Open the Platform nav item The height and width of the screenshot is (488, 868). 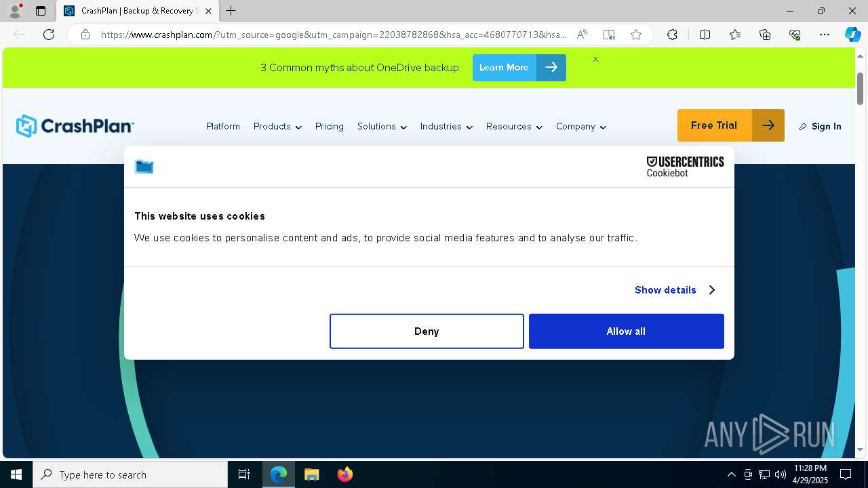pos(223,126)
